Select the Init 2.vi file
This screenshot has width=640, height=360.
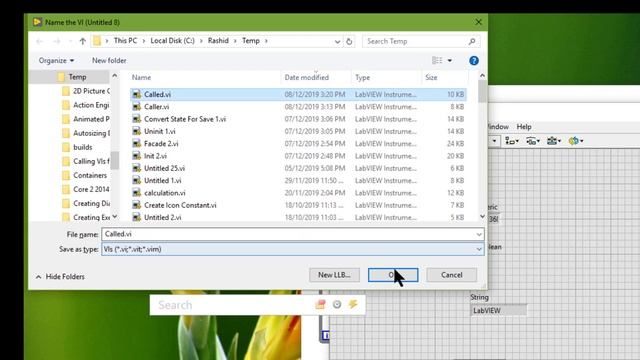coord(298,156)
